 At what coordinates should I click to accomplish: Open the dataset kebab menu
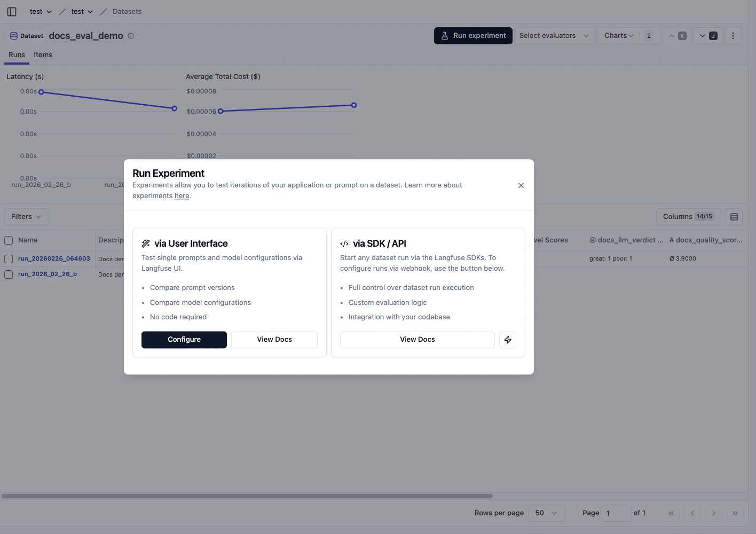(x=733, y=35)
